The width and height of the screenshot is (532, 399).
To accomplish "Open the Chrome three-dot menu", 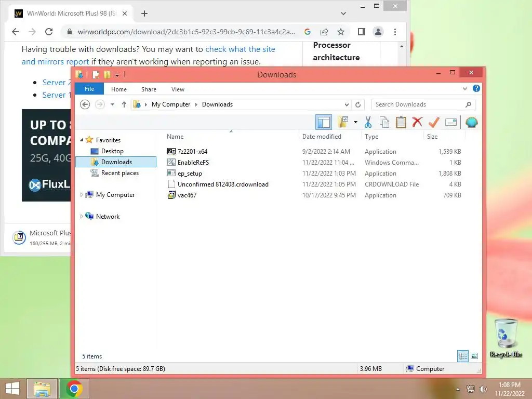I will tap(395, 32).
